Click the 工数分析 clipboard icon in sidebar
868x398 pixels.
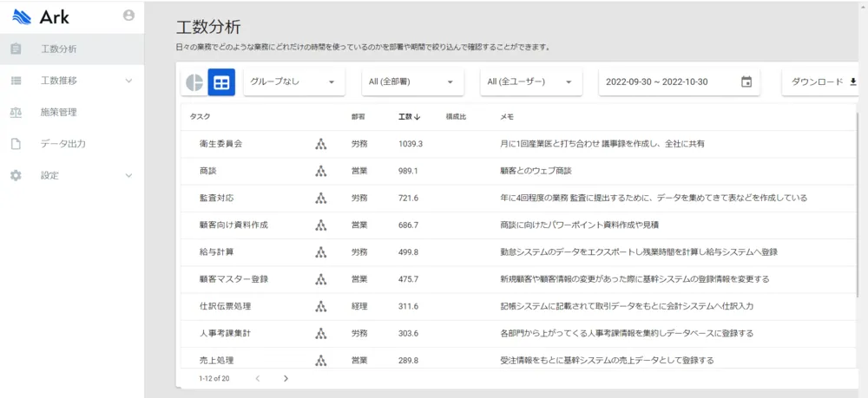pos(16,49)
